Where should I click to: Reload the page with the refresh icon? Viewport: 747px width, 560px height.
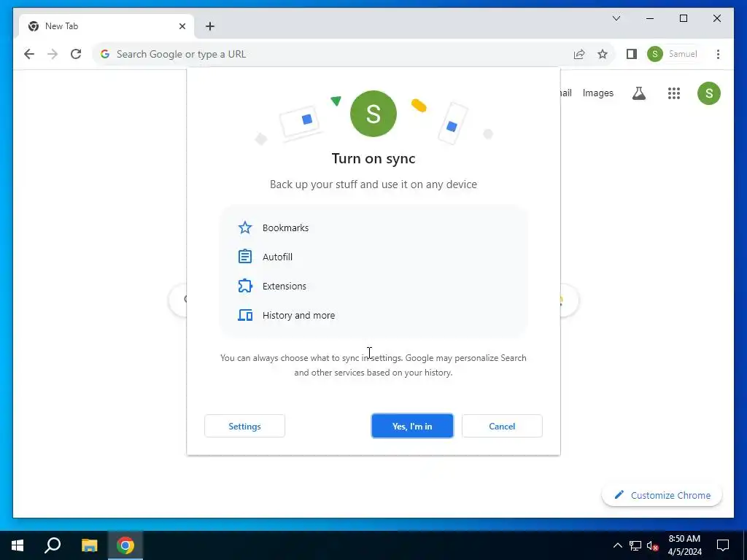(76, 54)
